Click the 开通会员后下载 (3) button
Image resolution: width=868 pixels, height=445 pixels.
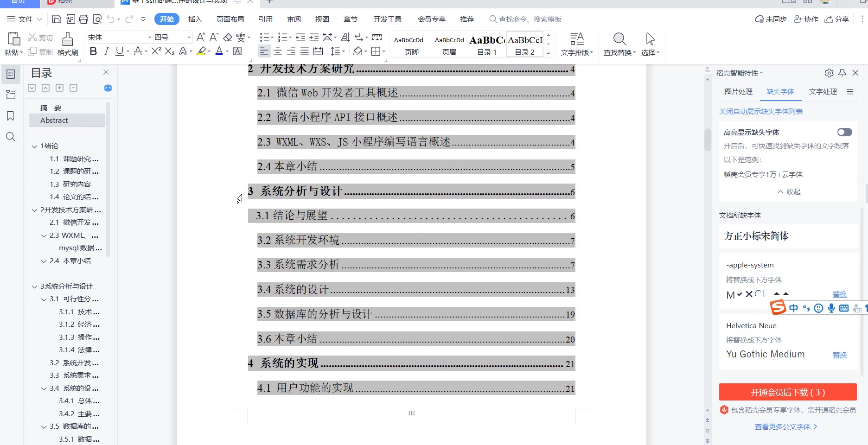coord(788,392)
